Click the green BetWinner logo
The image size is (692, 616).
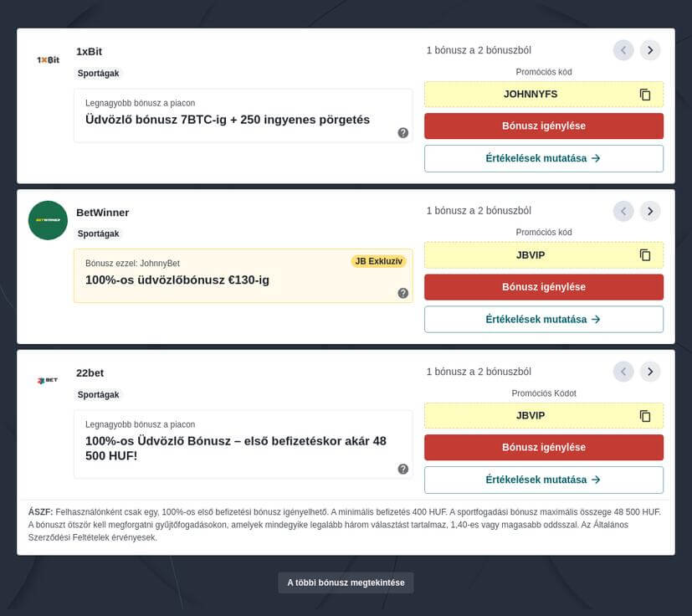pyautogui.click(x=48, y=220)
